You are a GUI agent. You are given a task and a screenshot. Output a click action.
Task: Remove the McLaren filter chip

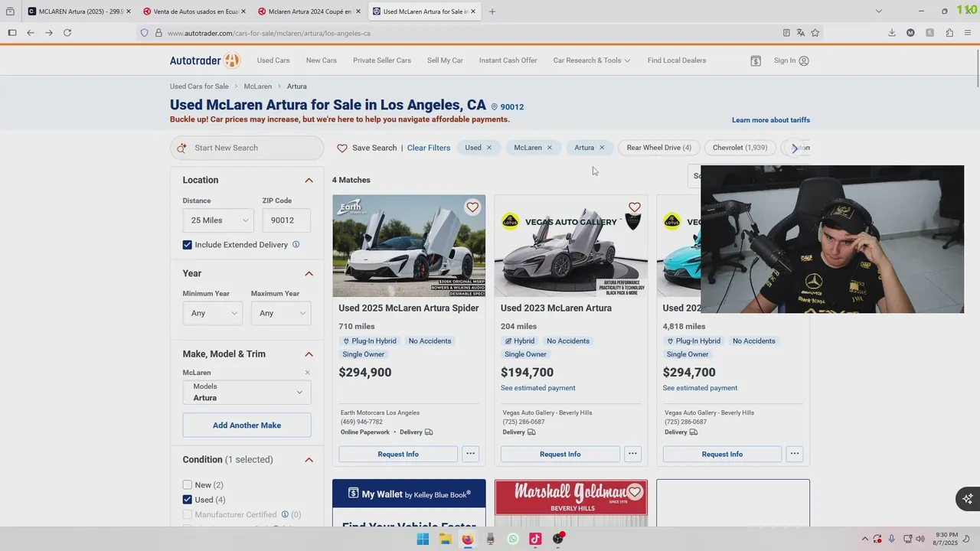[x=549, y=148]
